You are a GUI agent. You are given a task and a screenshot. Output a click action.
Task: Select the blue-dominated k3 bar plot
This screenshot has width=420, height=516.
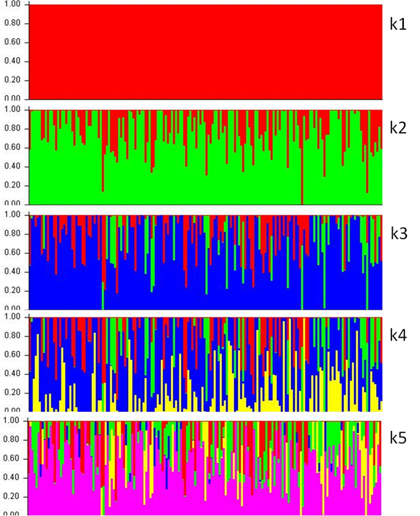(205, 262)
